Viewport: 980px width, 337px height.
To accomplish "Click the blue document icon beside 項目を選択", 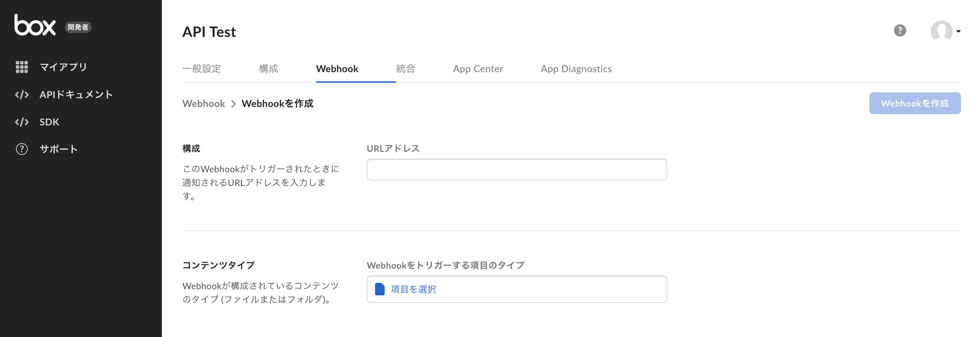I will (380, 289).
